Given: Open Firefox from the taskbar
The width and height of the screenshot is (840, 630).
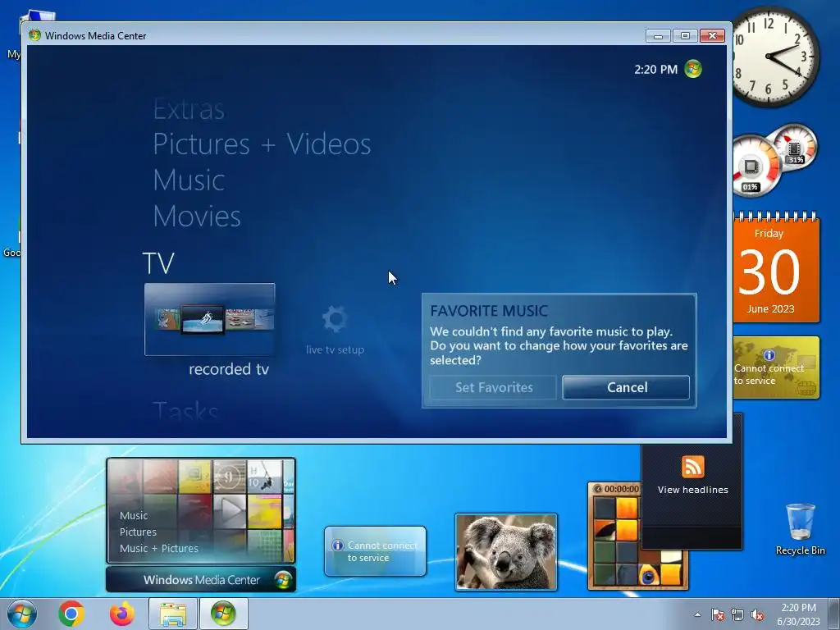Looking at the screenshot, I should click(x=122, y=614).
